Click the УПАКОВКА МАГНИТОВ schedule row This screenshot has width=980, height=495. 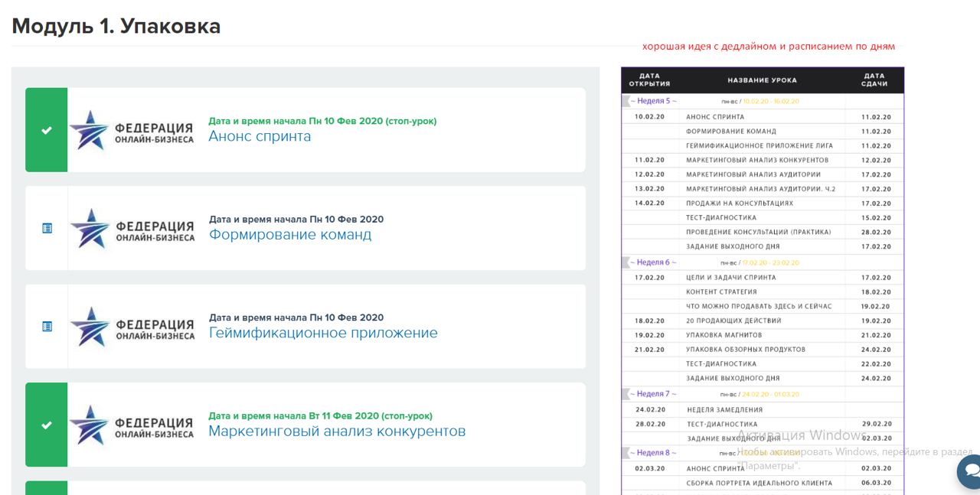click(x=763, y=335)
